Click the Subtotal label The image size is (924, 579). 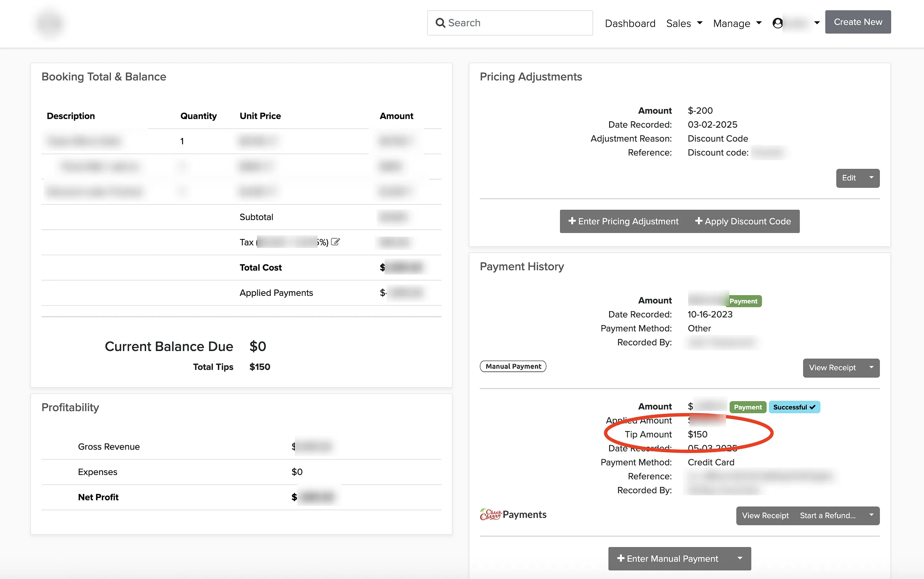(x=256, y=217)
